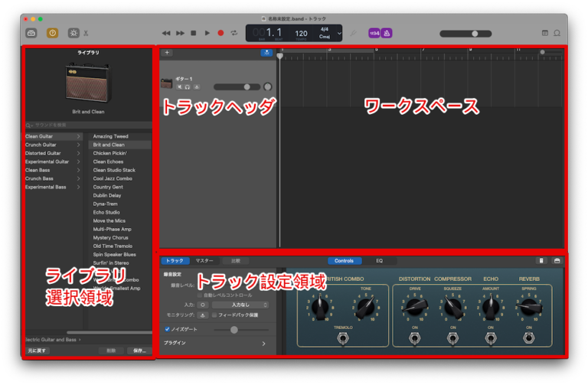
Task: Click the ギター 1 track amp icon
Action: pos(166,83)
